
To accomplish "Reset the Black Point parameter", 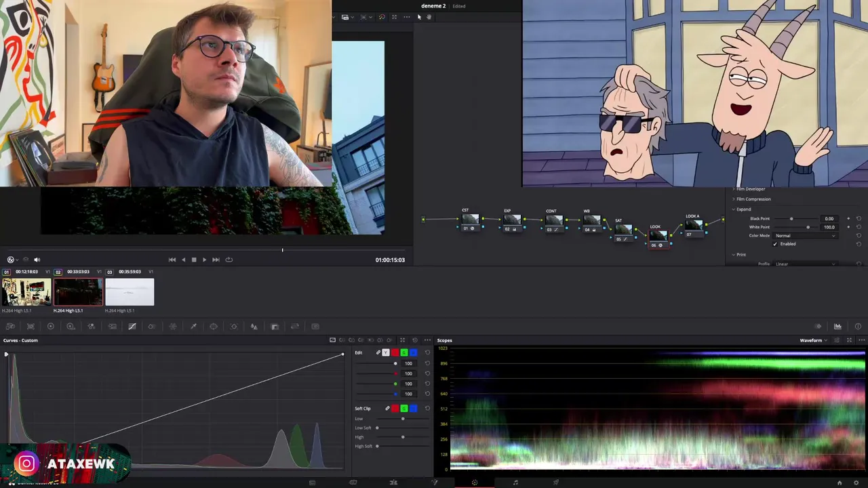I will pyautogui.click(x=859, y=219).
